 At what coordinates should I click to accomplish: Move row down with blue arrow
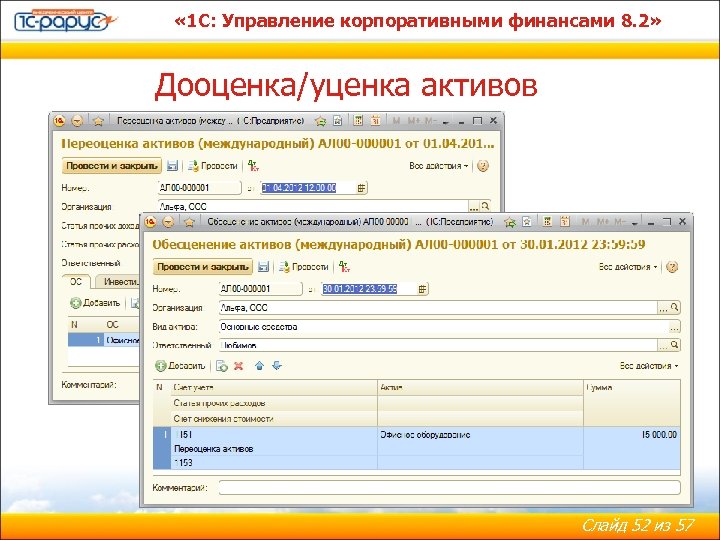[x=277, y=366]
